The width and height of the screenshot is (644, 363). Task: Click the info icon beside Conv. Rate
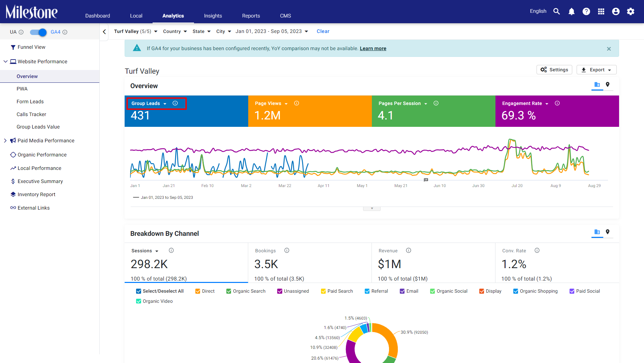pos(537,250)
